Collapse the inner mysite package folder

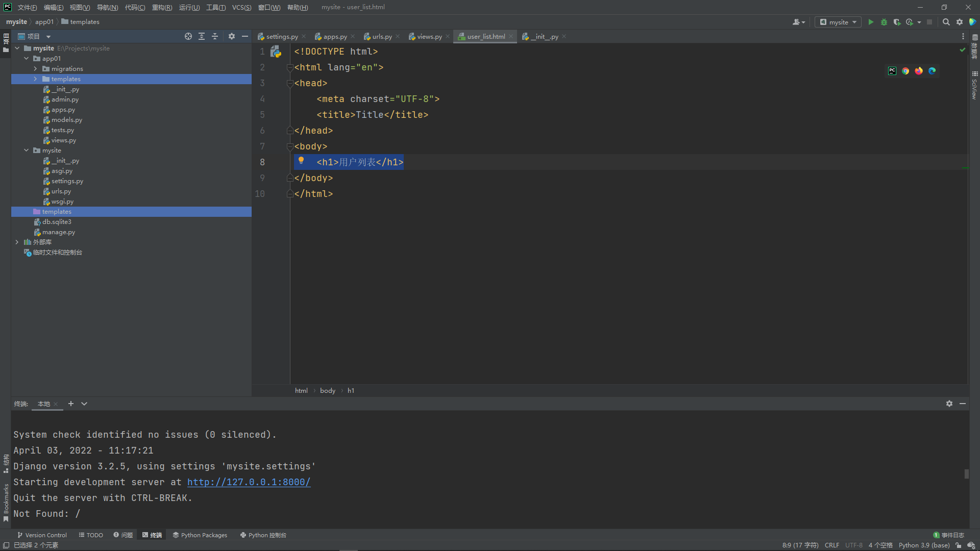click(x=27, y=151)
